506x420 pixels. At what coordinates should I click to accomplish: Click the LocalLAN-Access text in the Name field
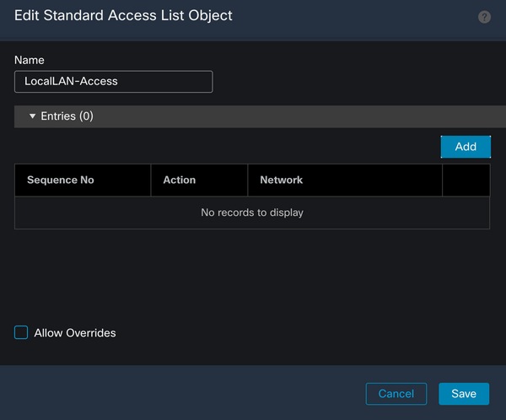pos(72,81)
